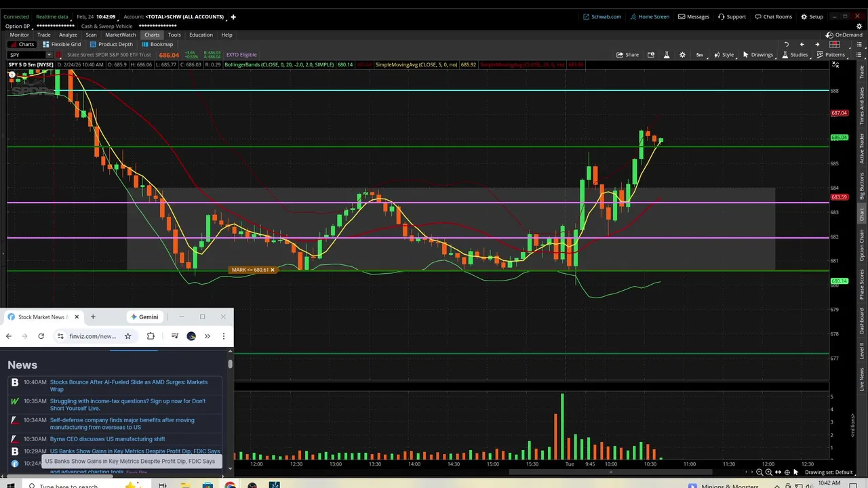Screen dimensions: 868x488
Task: Click the browser media control icon
Action: click(175, 336)
